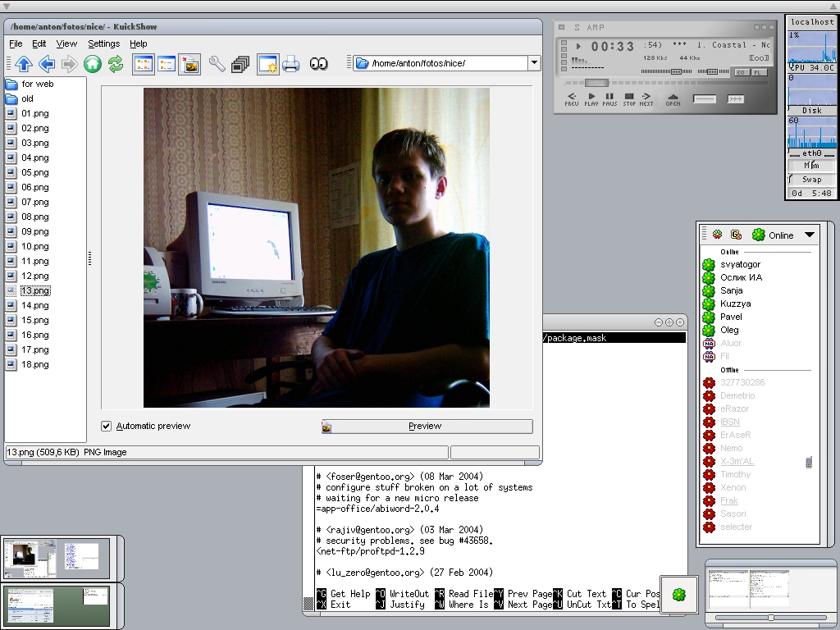Image resolution: width=840 pixels, height=630 pixels.
Task: Click the slideshow stacked-images icon
Action: [x=240, y=64]
